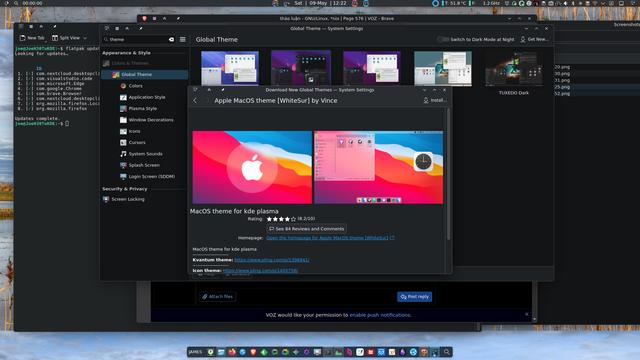Click New Tab in the Konsole toolbar
The width and height of the screenshot is (640, 360).
32,38
